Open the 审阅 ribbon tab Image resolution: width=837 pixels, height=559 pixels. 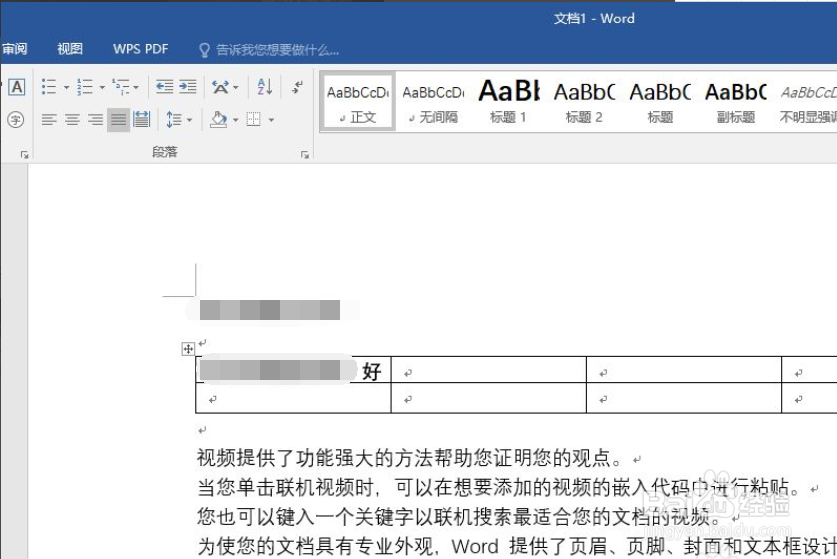click(x=14, y=49)
